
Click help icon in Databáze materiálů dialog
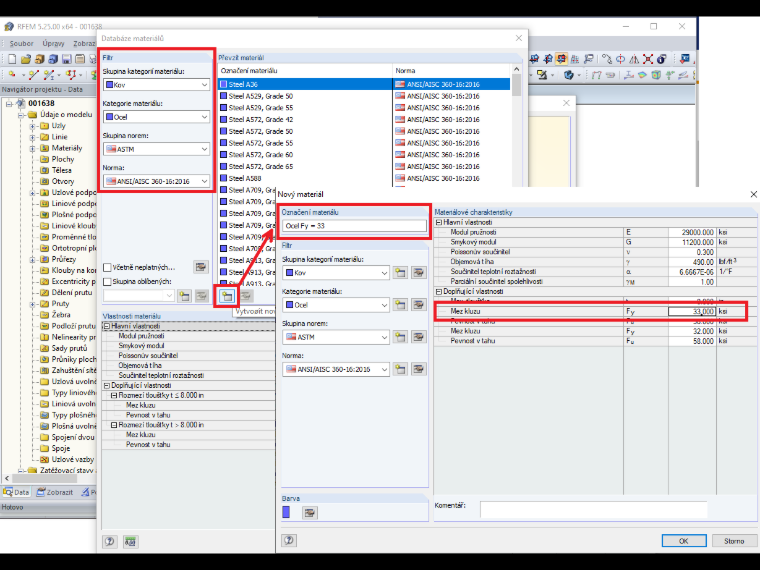[110, 541]
